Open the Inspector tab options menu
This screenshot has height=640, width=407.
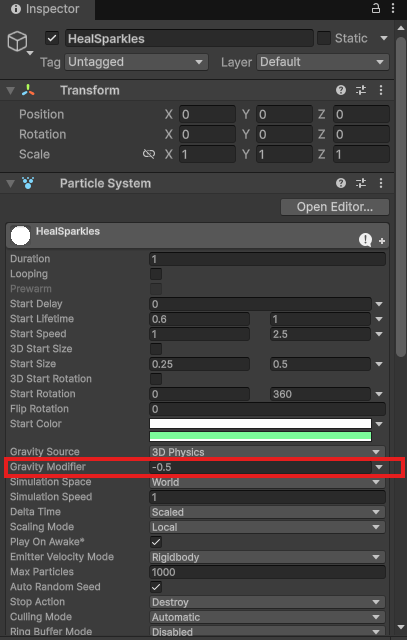click(x=393, y=8)
